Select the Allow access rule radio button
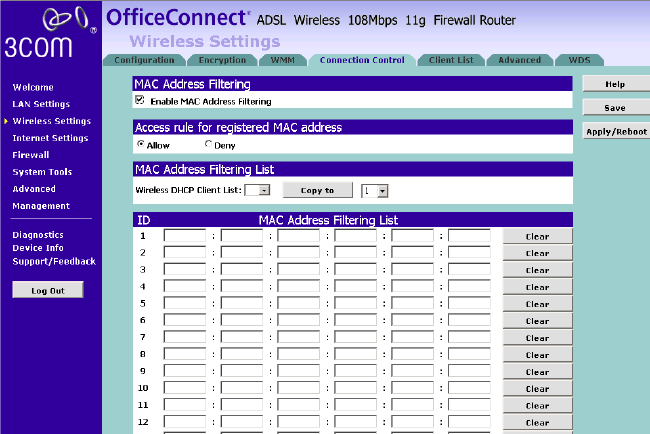Screen dimensions: 650x434 click(141, 144)
